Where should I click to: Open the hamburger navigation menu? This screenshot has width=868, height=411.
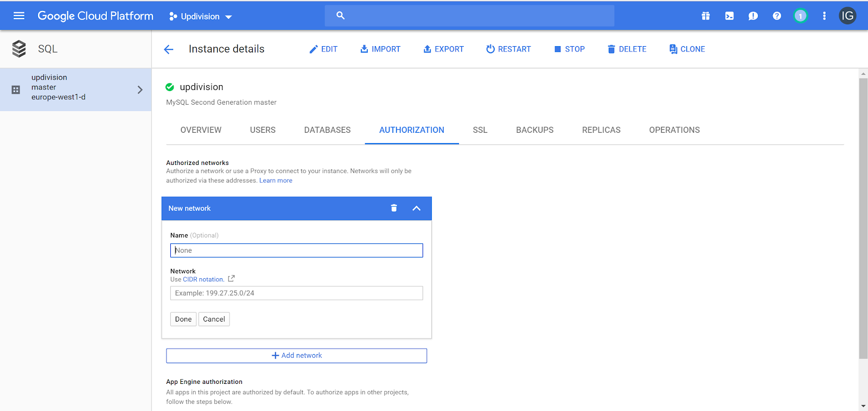click(19, 16)
